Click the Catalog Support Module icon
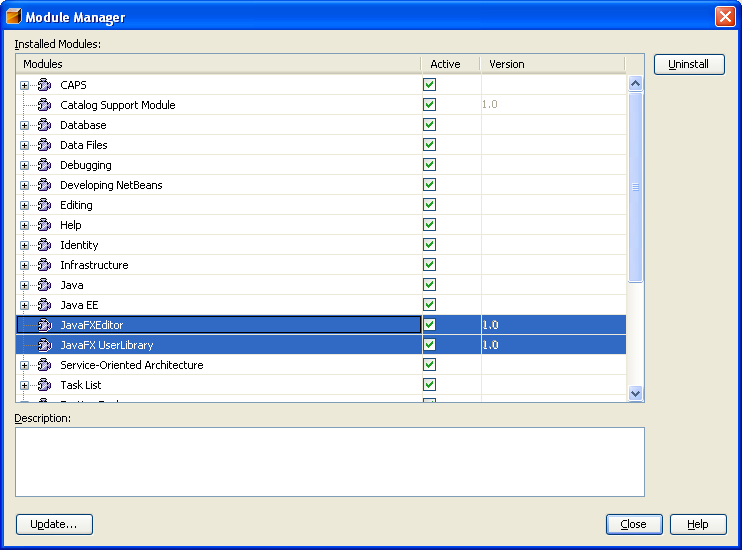This screenshot has width=742, height=550. point(44,105)
